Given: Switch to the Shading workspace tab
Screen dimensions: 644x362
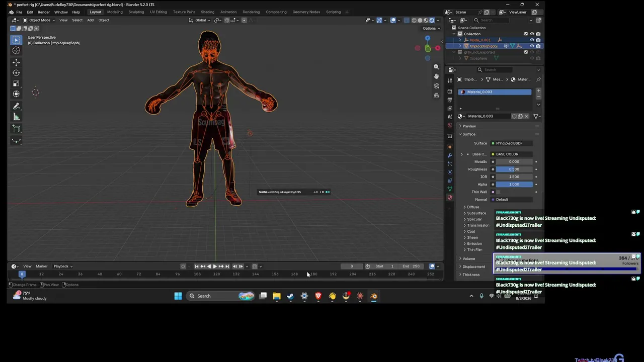Looking at the screenshot, I should [x=207, y=12].
